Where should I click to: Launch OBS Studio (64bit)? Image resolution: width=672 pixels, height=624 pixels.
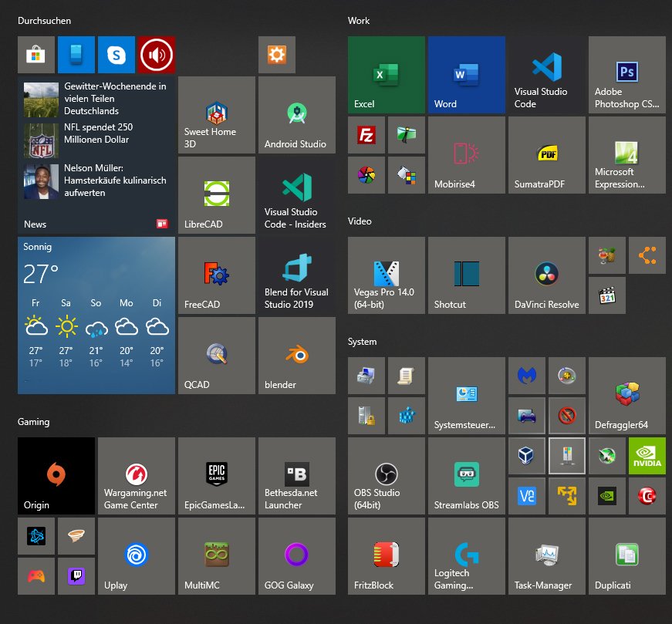[386, 476]
